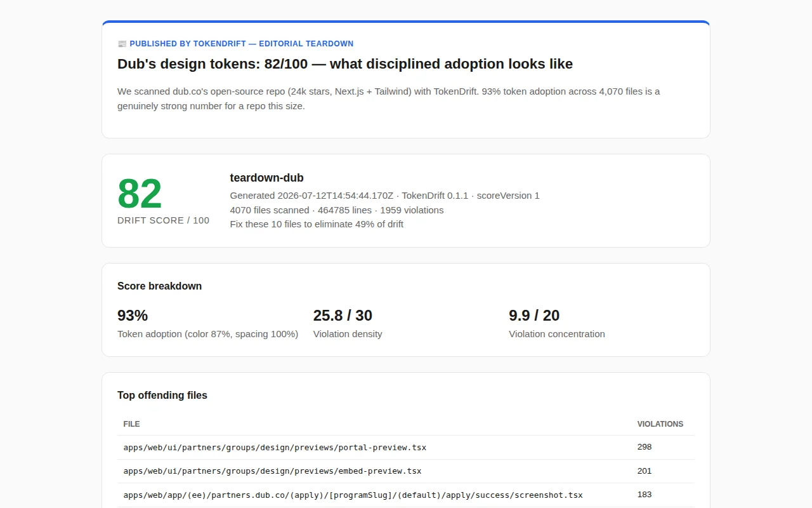The width and height of the screenshot is (812, 508).
Task: Click the '9.9 / 20' value
Action: [x=534, y=316]
